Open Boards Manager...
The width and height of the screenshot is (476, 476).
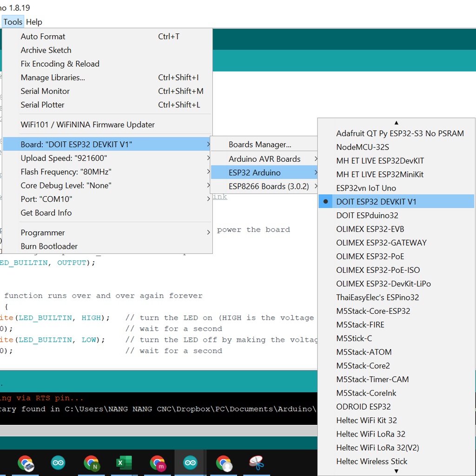pyautogui.click(x=260, y=145)
